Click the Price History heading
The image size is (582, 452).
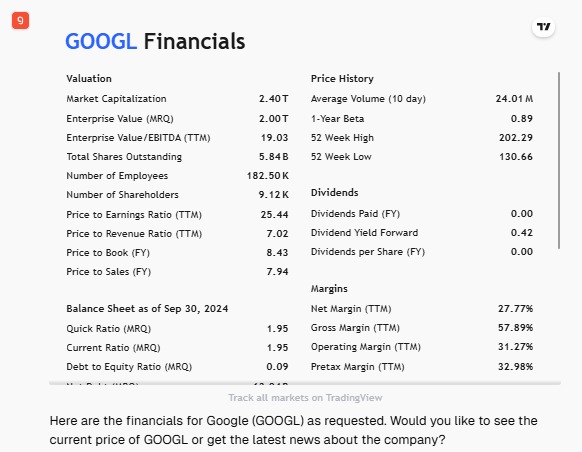pyautogui.click(x=342, y=79)
